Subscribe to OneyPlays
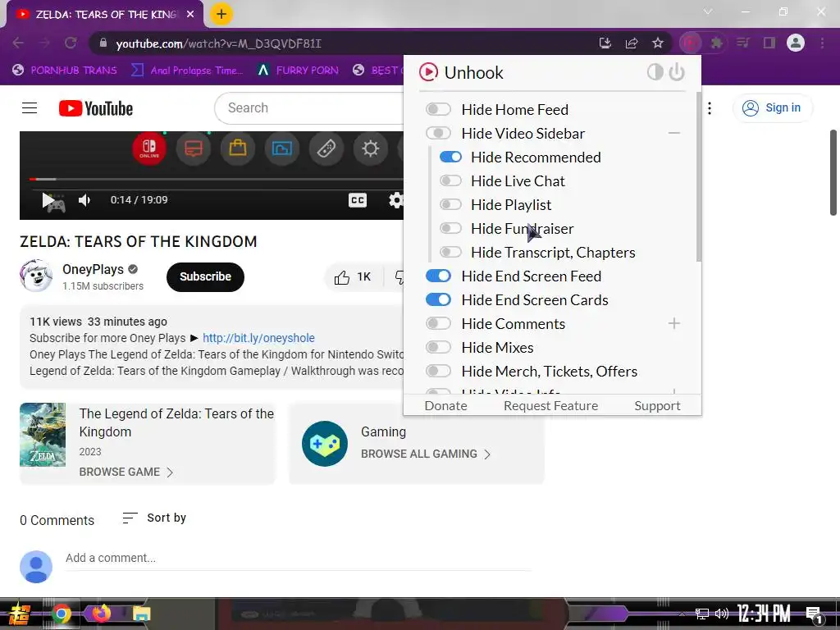The height and width of the screenshot is (630, 840). tap(205, 277)
